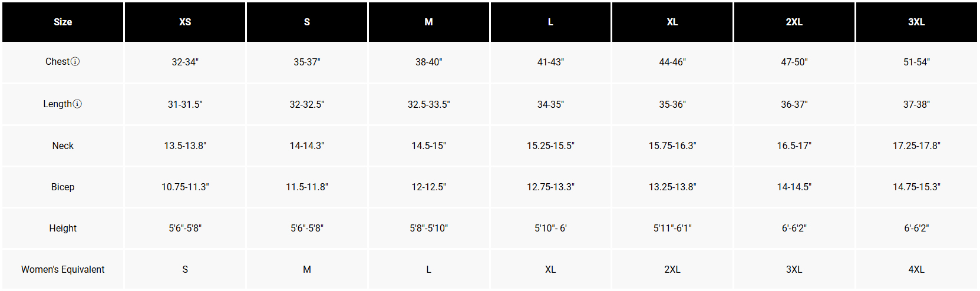Image resolution: width=980 pixels, height=291 pixels.
Task: Click the Size header cell
Action: coord(62,22)
